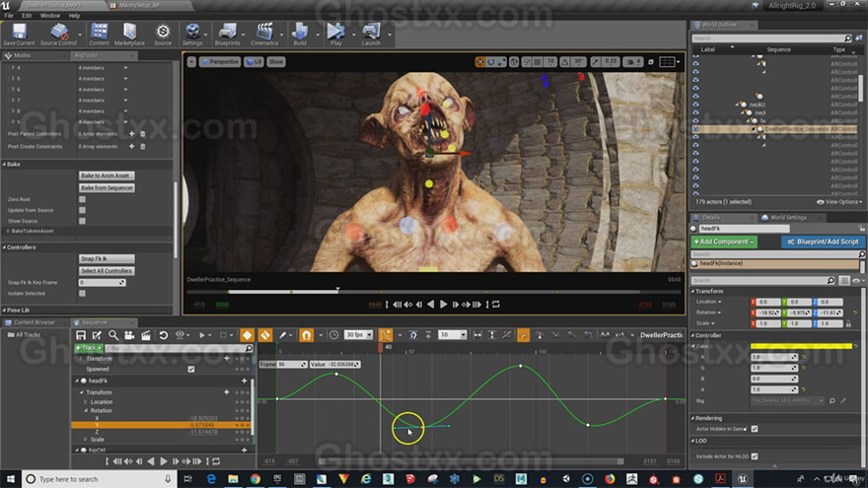
Task: Open the Window menu
Action: click(x=50, y=16)
